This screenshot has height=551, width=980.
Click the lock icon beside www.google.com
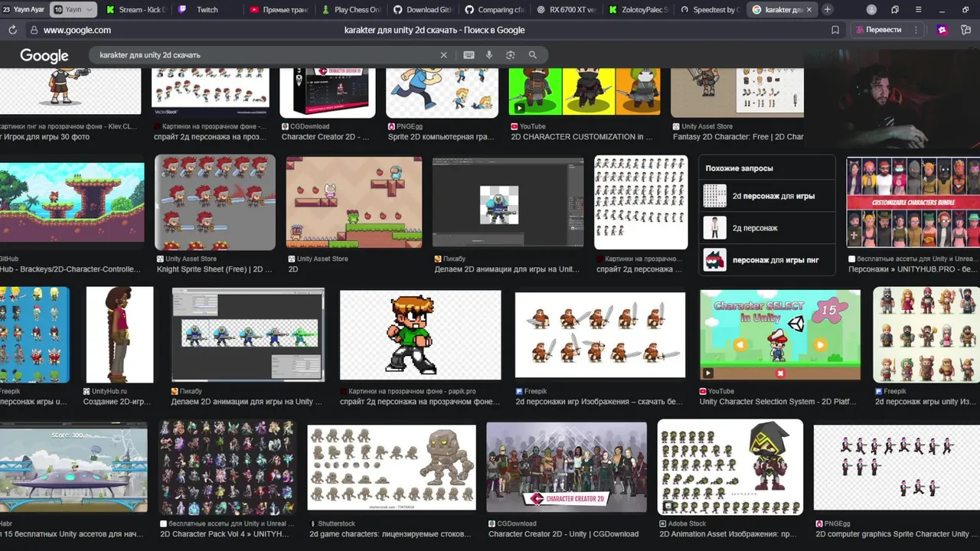[x=34, y=30]
